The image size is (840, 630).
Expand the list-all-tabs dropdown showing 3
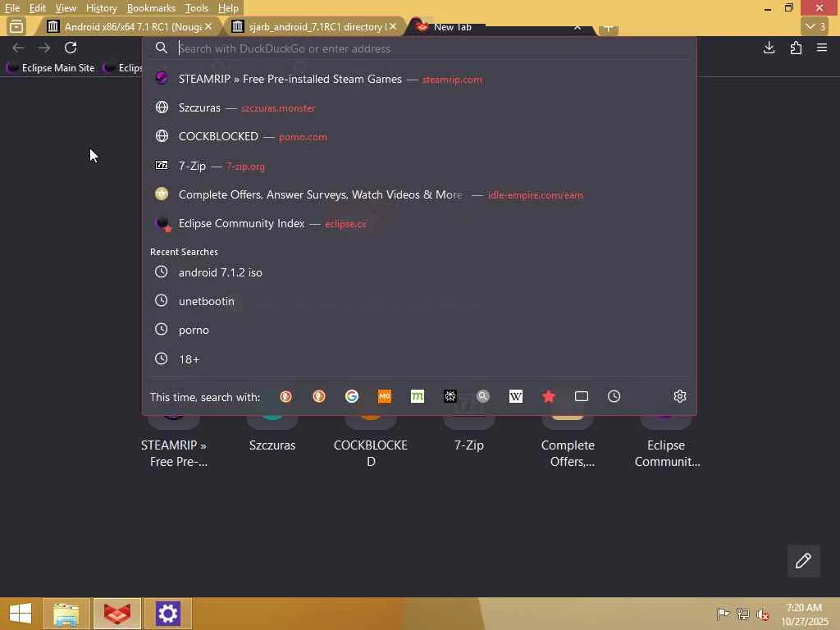[815, 26]
